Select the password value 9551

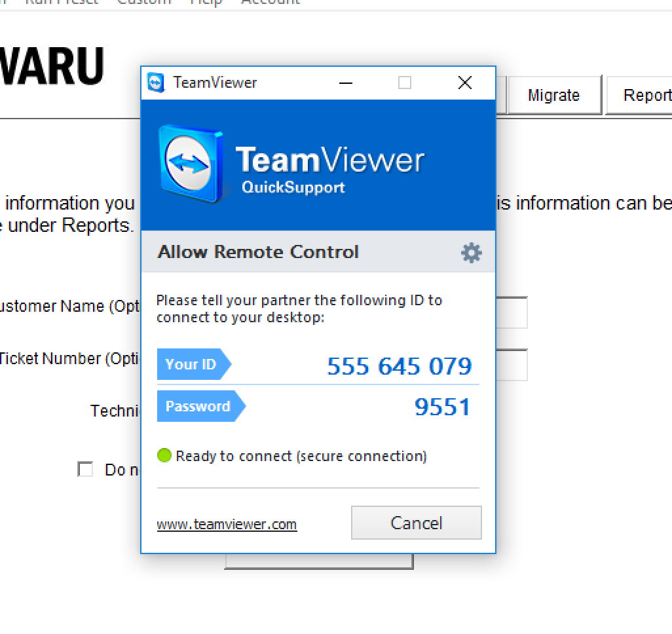coord(442,407)
